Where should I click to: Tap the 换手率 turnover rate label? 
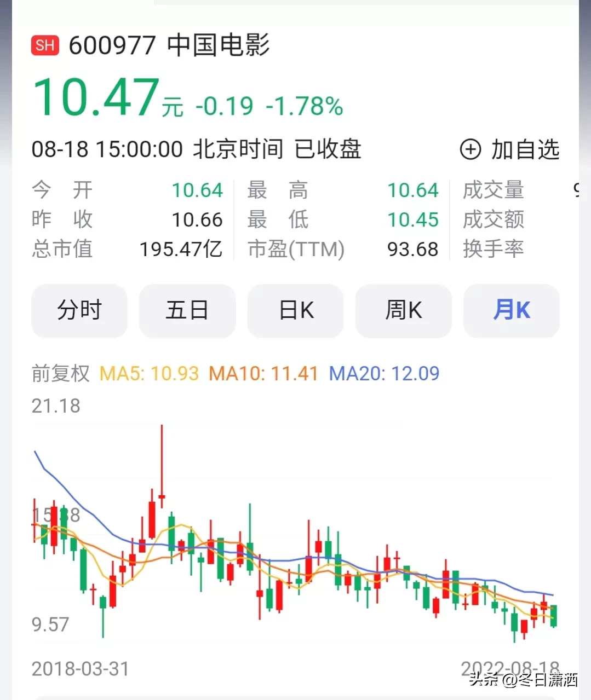(x=494, y=249)
